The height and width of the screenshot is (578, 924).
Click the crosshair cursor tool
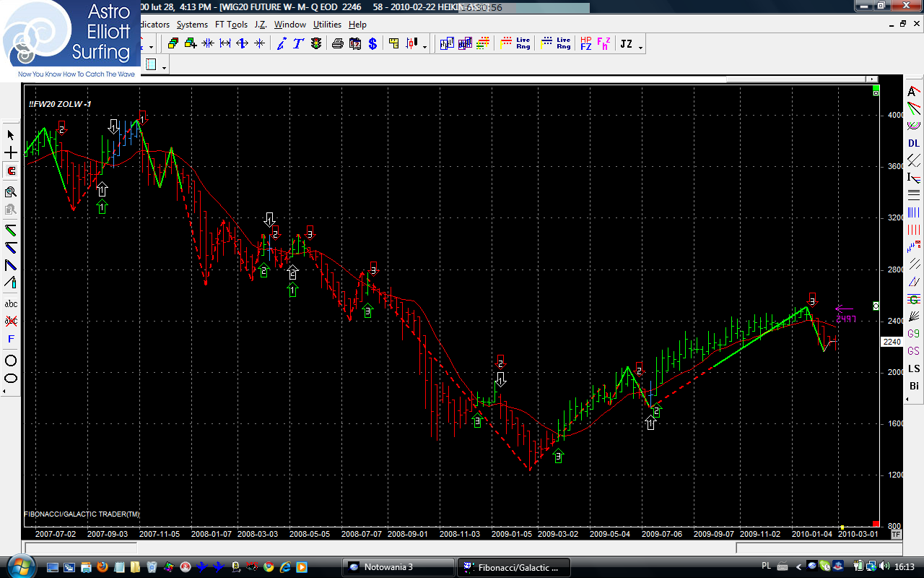click(11, 153)
